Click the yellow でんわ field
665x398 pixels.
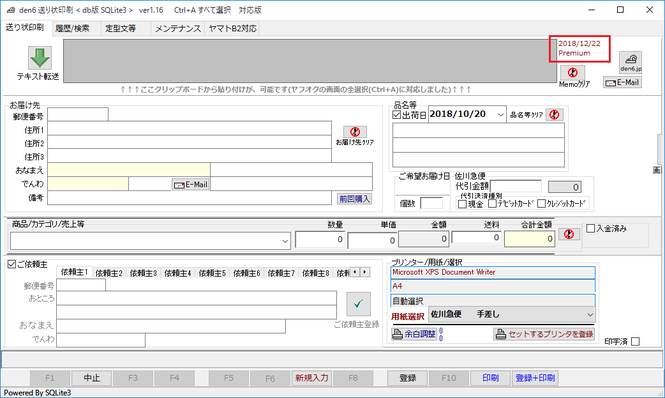pyautogui.click(x=88, y=183)
